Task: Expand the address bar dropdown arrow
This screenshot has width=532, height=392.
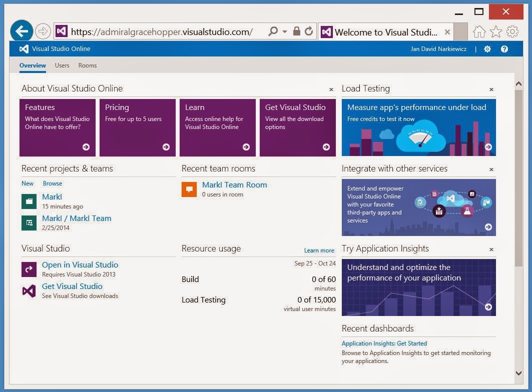Action: pos(285,31)
